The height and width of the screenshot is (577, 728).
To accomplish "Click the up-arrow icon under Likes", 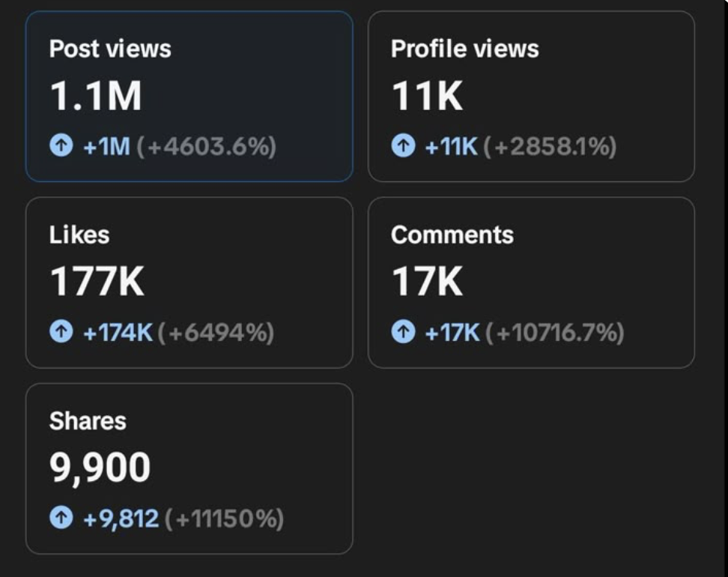I will tap(61, 332).
